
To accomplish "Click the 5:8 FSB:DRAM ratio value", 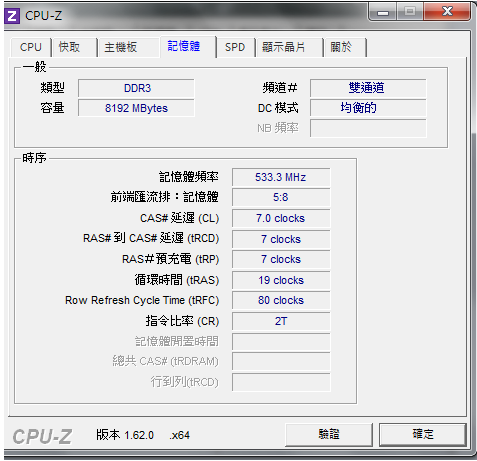I will tap(281, 197).
